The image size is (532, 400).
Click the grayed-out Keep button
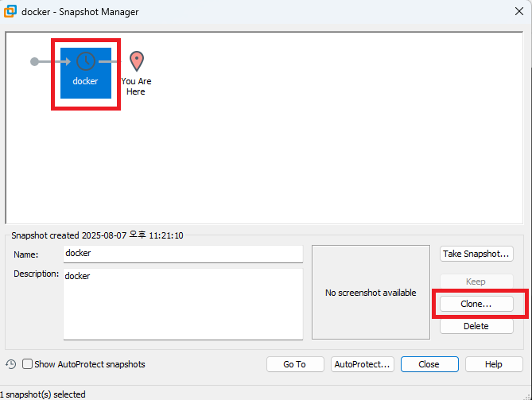476,282
